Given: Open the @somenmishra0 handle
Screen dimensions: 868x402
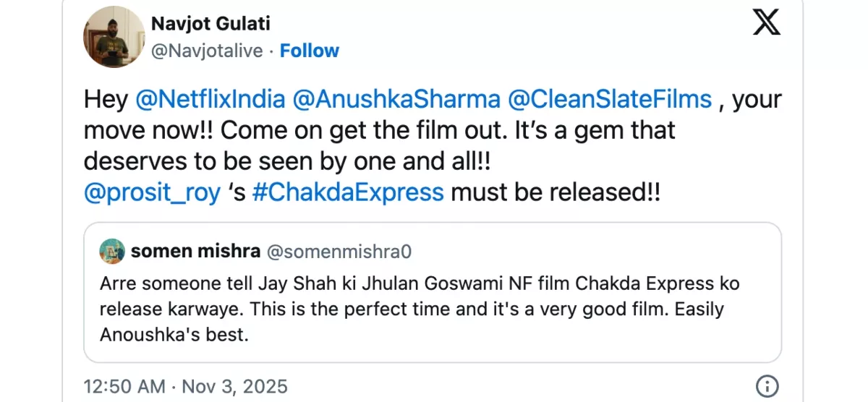Looking at the screenshot, I should point(339,251).
